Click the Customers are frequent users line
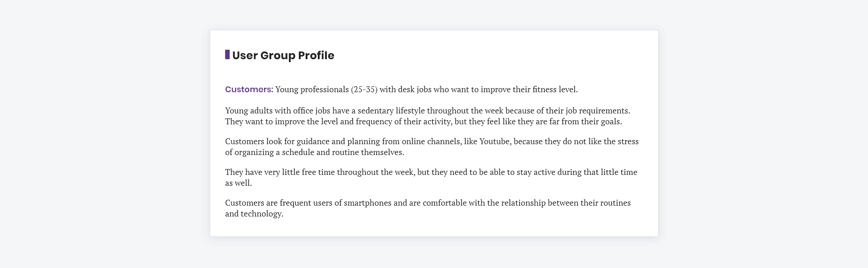 coord(428,203)
